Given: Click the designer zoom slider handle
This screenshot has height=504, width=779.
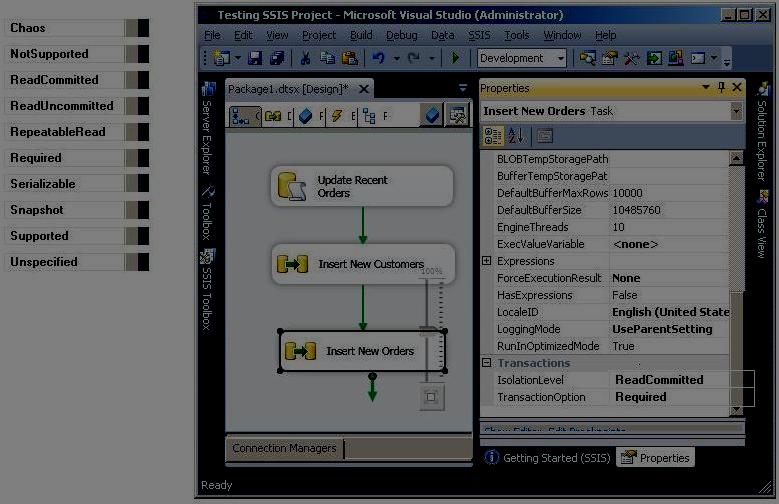Looking at the screenshot, I should coord(430,330).
